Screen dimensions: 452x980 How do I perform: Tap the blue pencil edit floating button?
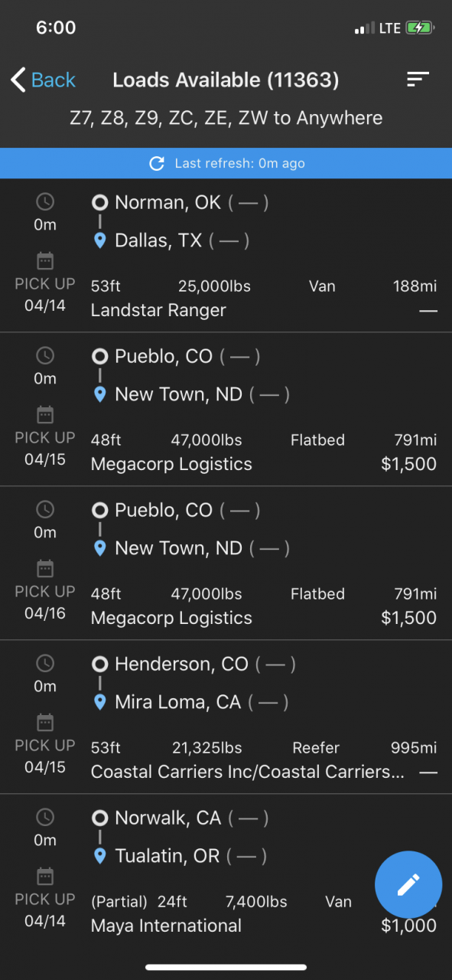tap(408, 884)
